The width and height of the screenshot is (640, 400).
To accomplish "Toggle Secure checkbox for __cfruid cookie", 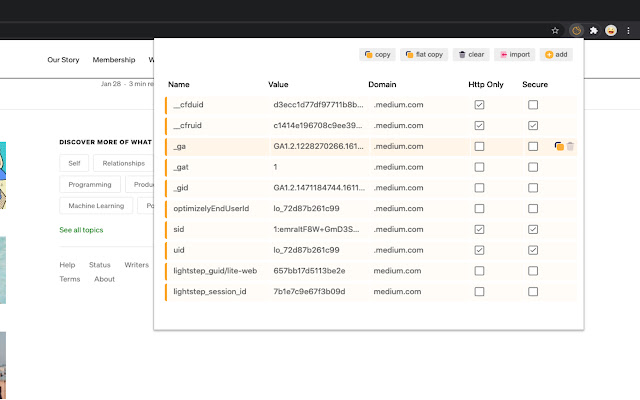I will (x=533, y=125).
